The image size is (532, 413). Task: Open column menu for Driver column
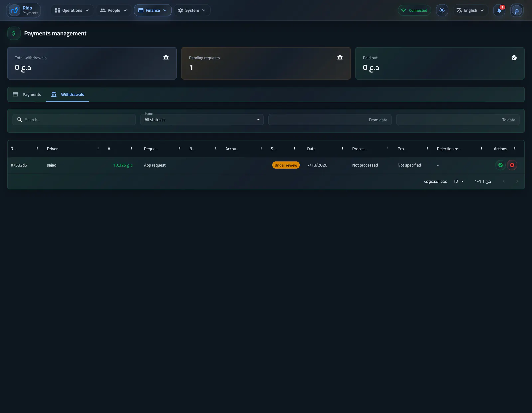point(98,149)
